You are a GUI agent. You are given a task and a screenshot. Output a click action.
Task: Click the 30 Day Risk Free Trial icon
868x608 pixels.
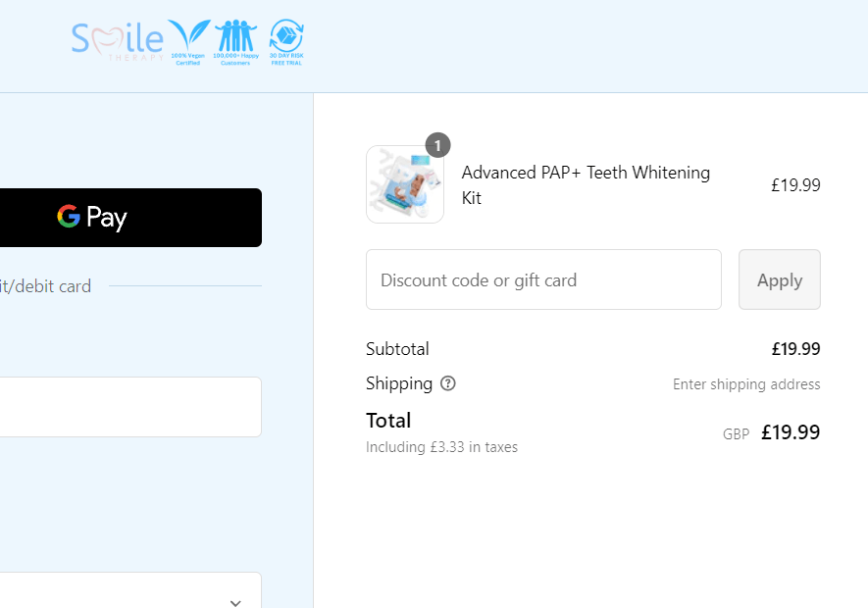click(285, 41)
